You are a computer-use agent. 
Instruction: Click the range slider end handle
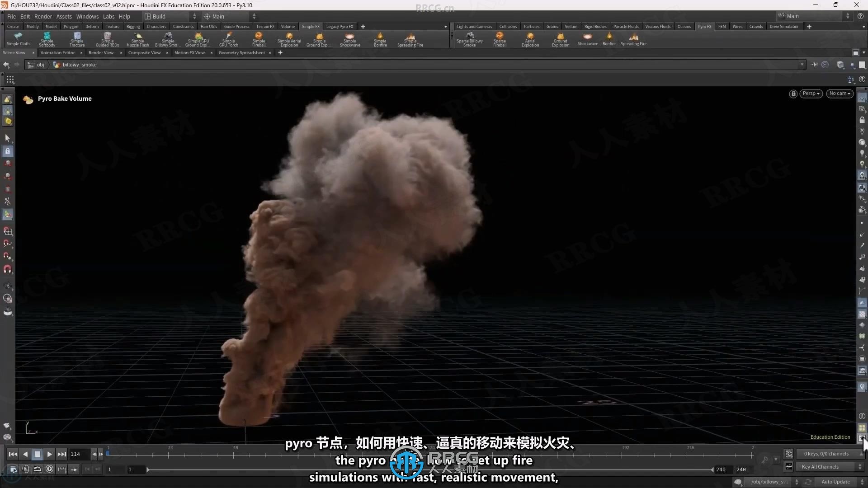712,469
